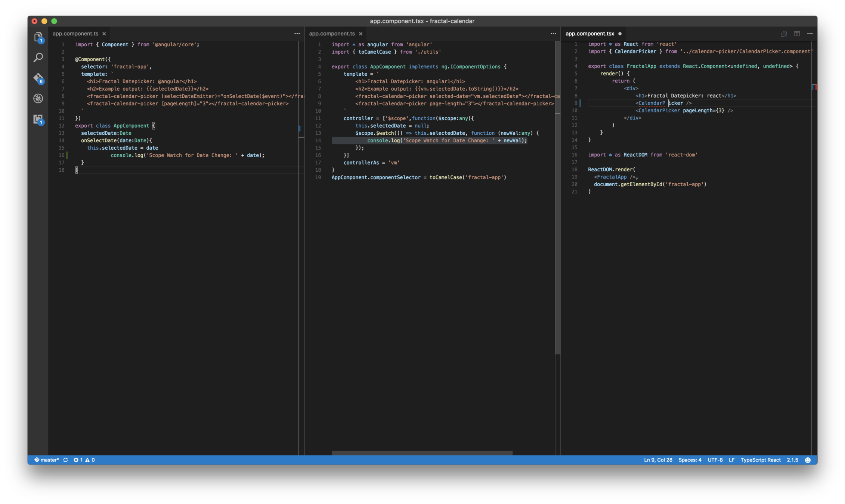Close the left app.component.ts tab
Image resolution: width=845 pixels, height=504 pixels.
click(x=104, y=34)
